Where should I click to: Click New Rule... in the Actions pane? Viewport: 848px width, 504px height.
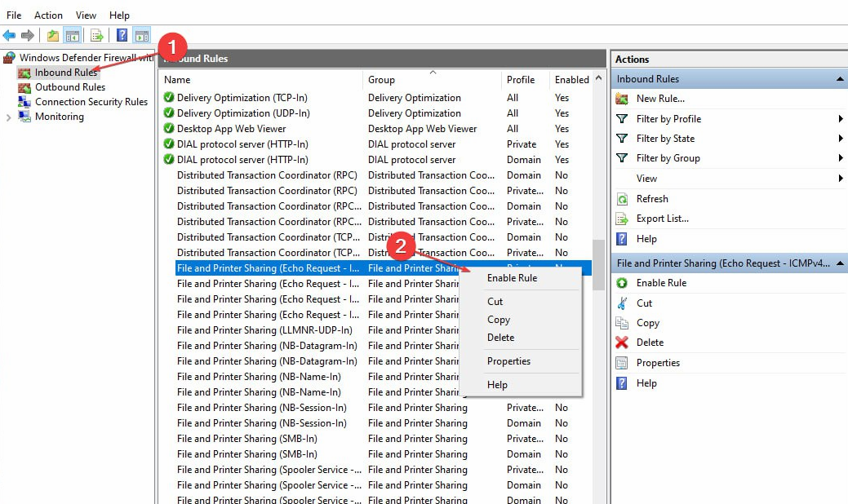(660, 99)
